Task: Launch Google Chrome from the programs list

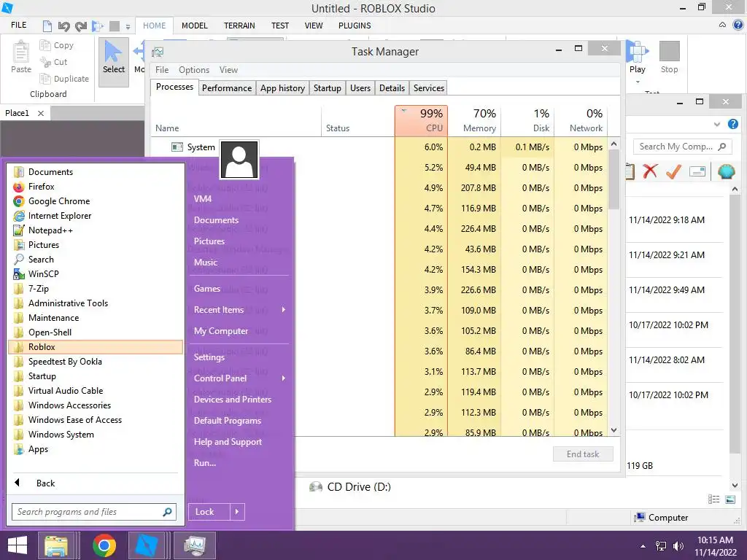Action: coord(96,201)
